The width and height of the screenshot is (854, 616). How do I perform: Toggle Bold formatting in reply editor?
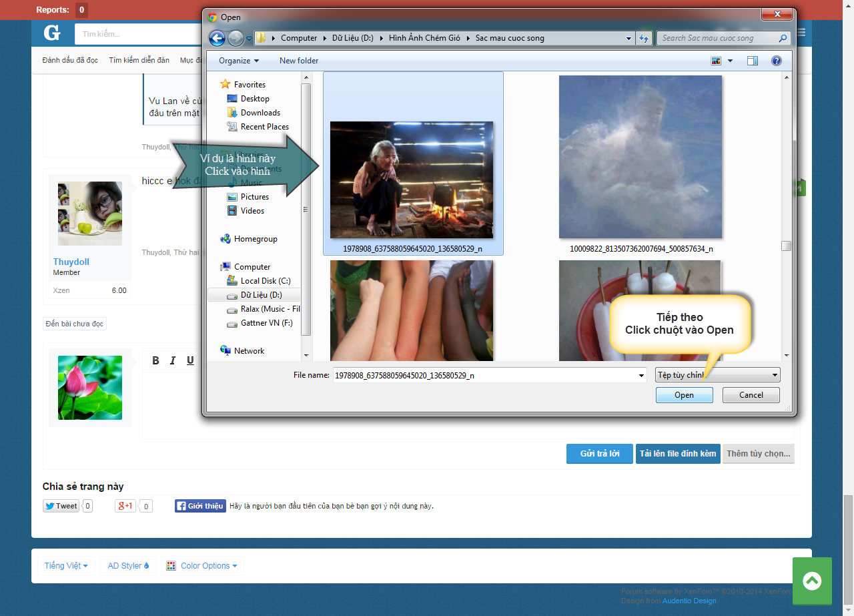155,360
